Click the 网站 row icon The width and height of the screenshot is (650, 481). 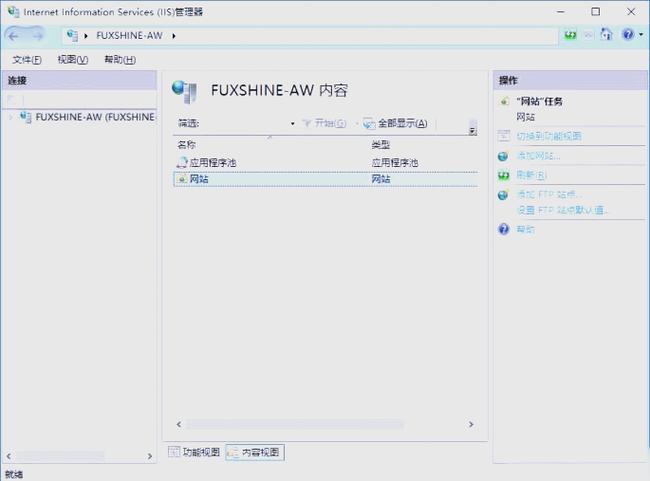(182, 179)
